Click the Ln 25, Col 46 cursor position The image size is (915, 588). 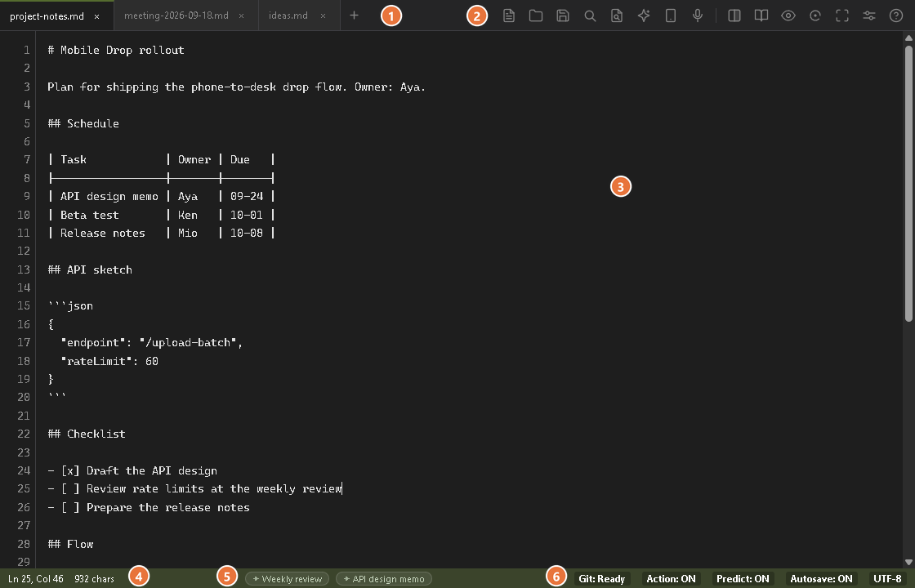tap(36, 579)
